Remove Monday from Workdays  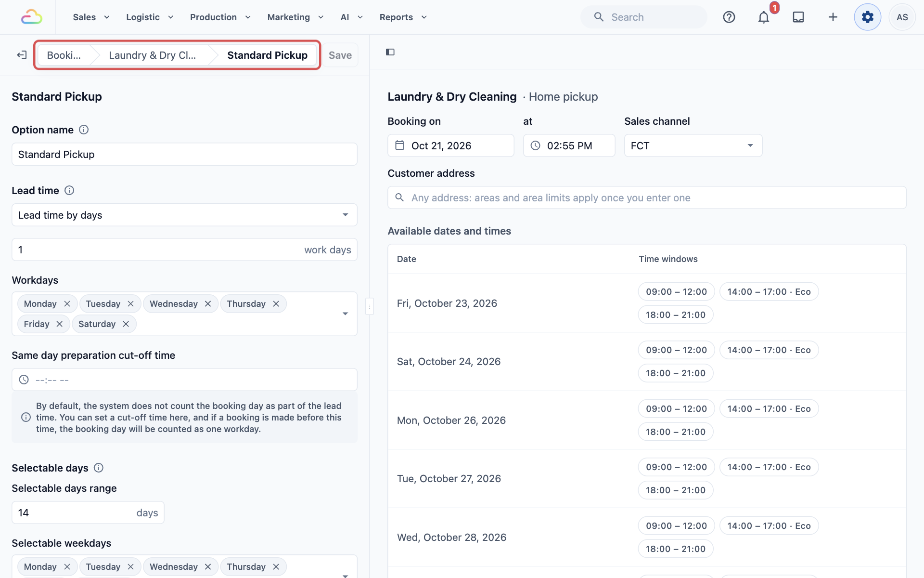tap(67, 304)
